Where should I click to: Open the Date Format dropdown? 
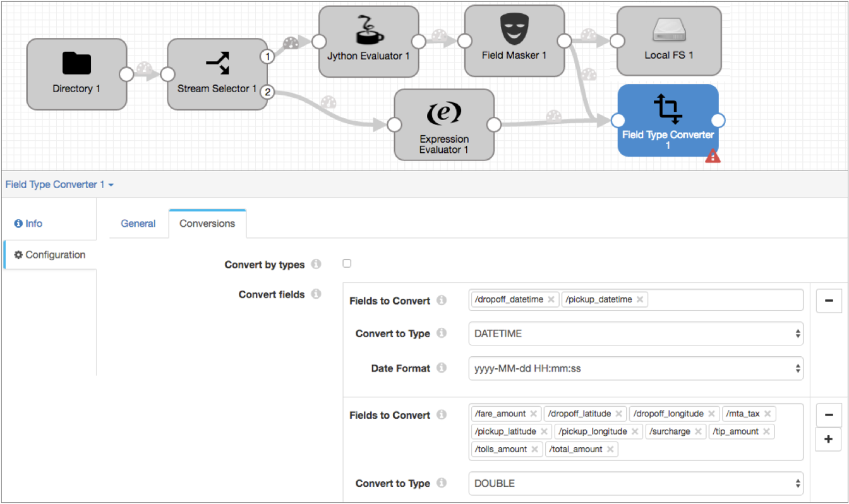(635, 368)
